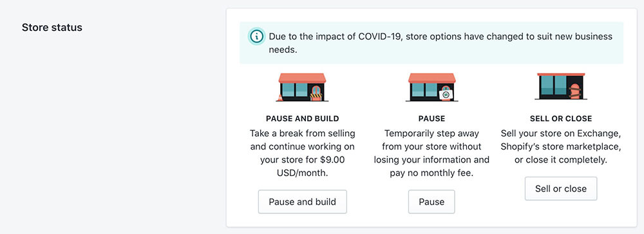The height and width of the screenshot is (234, 644).
Task: Click the Pause store illustration
Action: [x=431, y=87]
